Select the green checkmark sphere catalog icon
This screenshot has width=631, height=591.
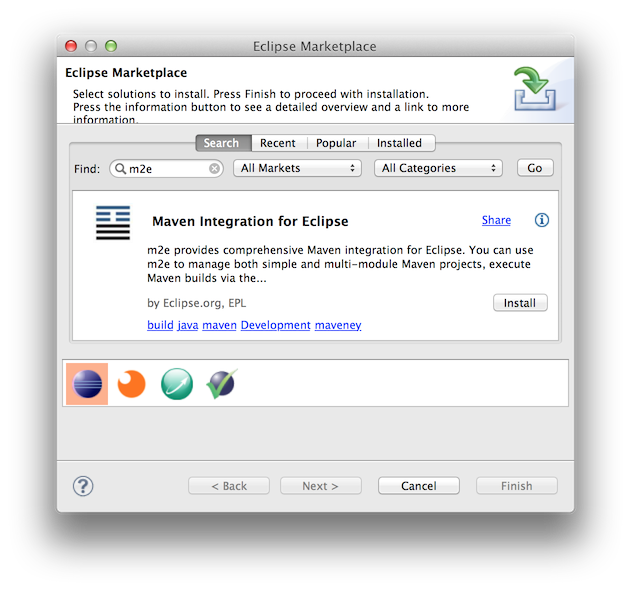222,384
